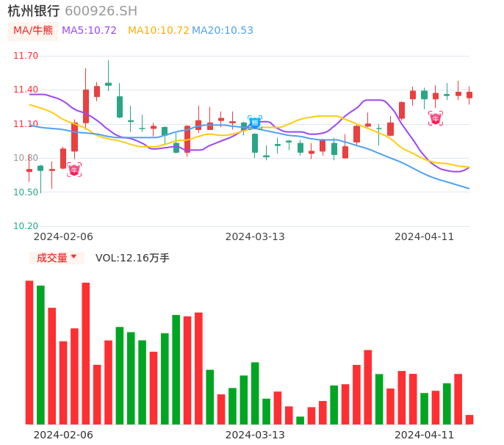Screen dimensions: 504x445
Task: Click the VOL:12.16万手 readout
Action: pyautogui.click(x=132, y=258)
